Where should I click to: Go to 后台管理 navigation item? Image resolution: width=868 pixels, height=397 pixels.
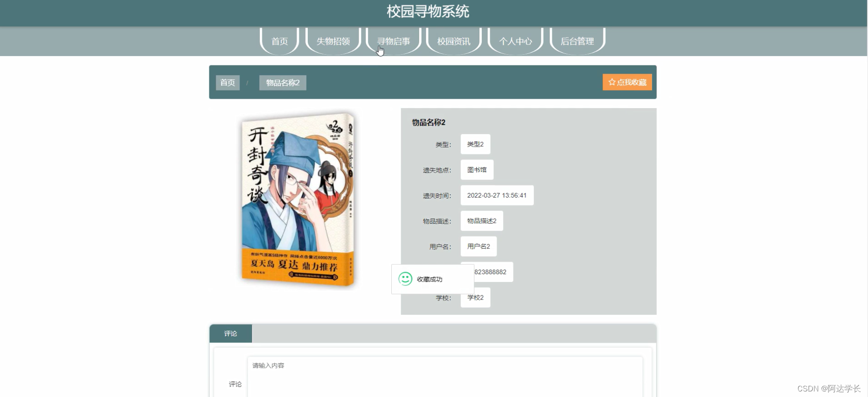point(577,41)
